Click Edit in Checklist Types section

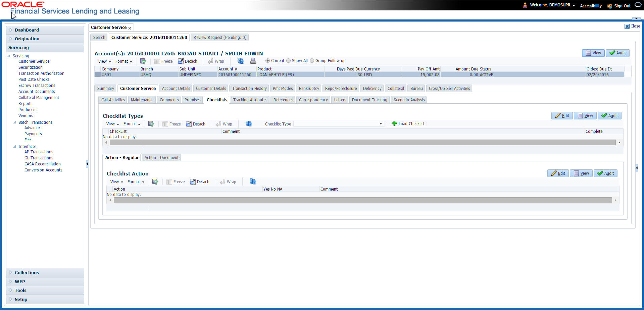pos(562,116)
